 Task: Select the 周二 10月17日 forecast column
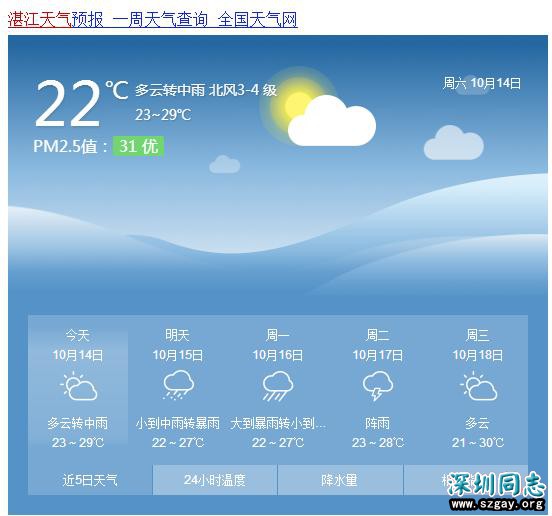pyautogui.click(x=378, y=389)
